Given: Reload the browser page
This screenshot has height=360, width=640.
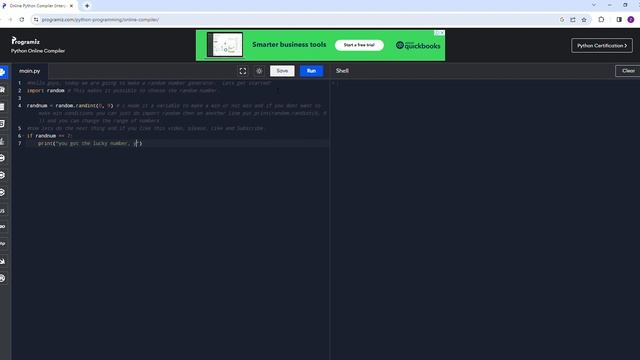Looking at the screenshot, I should [22, 20].
